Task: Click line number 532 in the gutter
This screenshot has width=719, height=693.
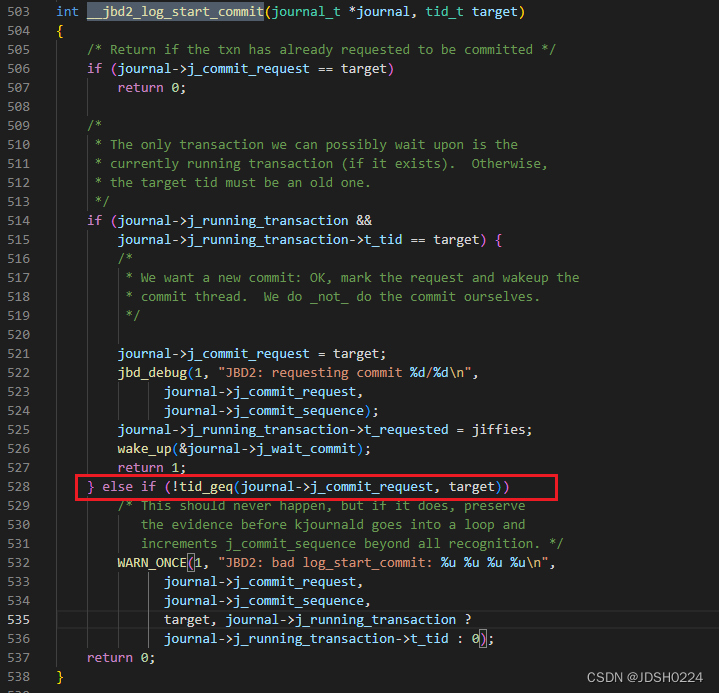Action: point(18,563)
